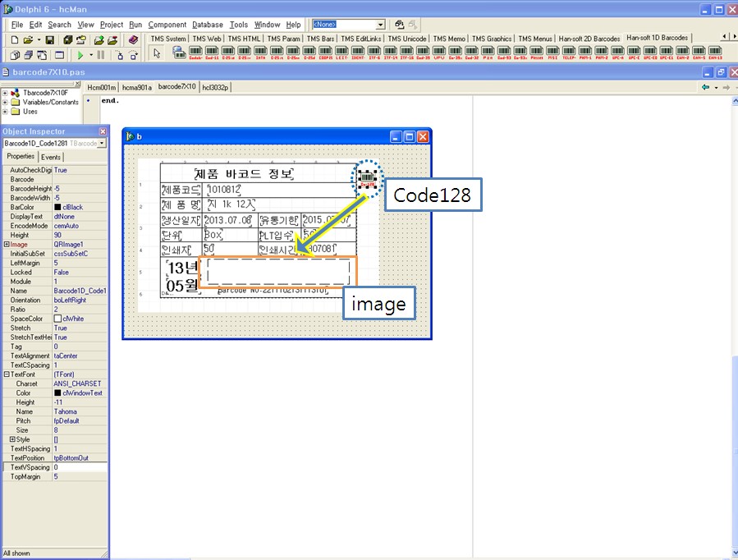This screenshot has height=560, width=738.
Task: Open the Object Inspector component dropdown
Action: coord(102,143)
